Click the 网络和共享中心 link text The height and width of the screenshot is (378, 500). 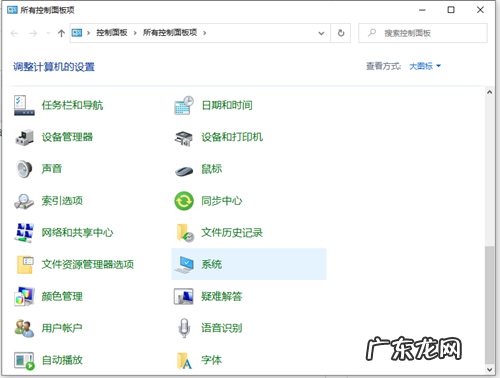tap(77, 232)
